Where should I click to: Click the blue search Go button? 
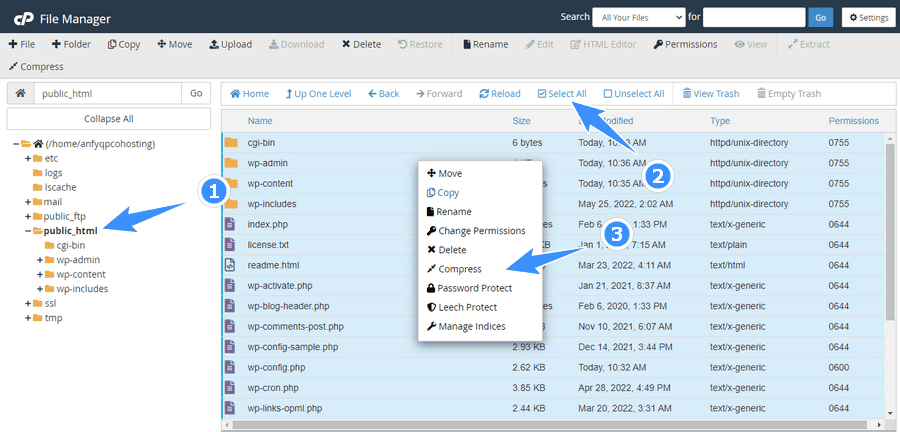821,18
